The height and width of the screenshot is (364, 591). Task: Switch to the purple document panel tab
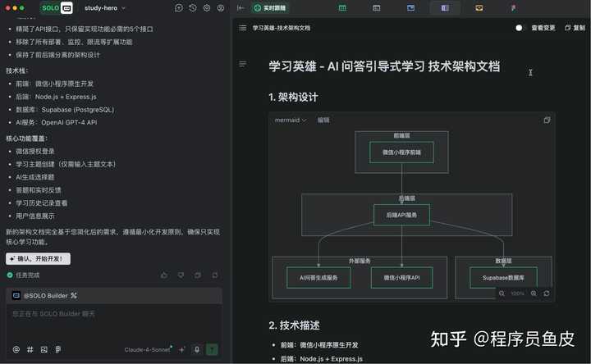(x=445, y=8)
